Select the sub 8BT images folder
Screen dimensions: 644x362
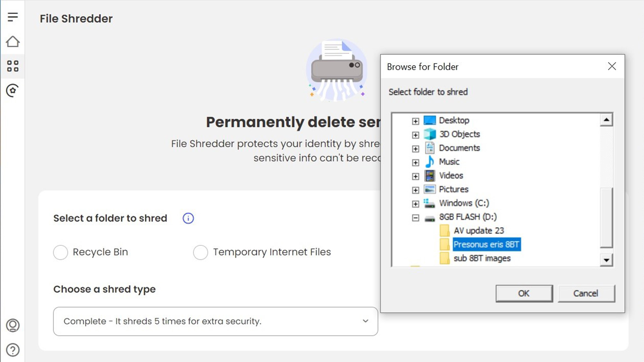[x=482, y=258]
